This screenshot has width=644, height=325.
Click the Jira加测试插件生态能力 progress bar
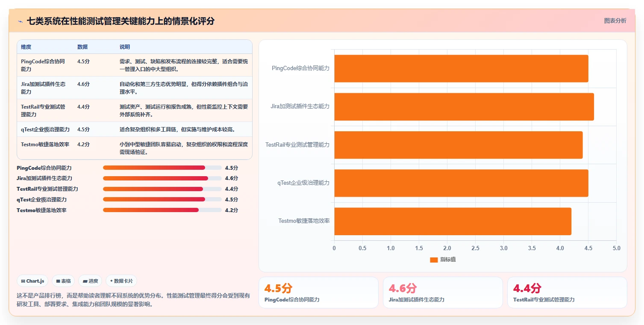tap(162, 178)
